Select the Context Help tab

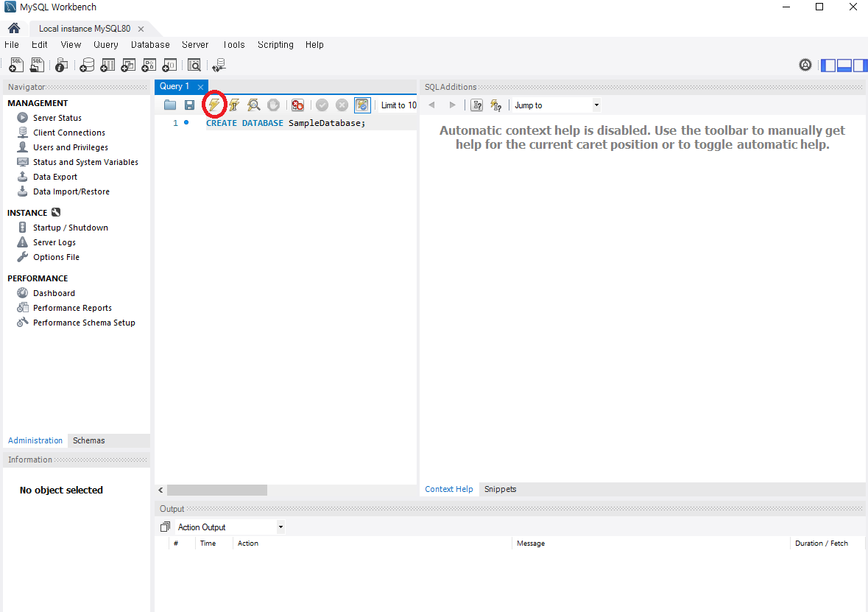[449, 489]
